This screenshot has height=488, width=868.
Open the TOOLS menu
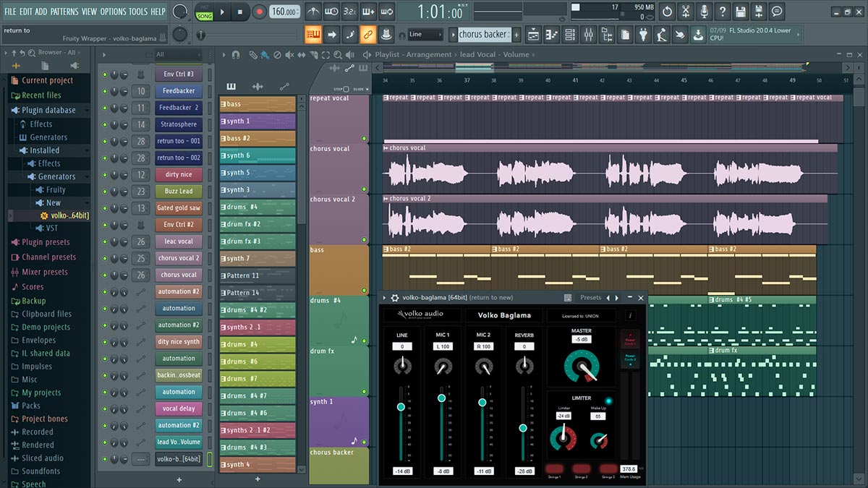point(137,12)
